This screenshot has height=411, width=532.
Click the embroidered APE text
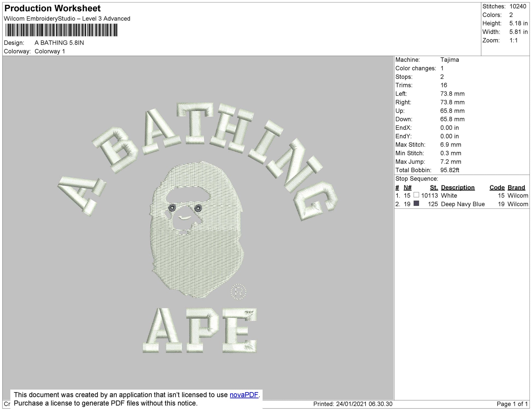click(x=200, y=331)
